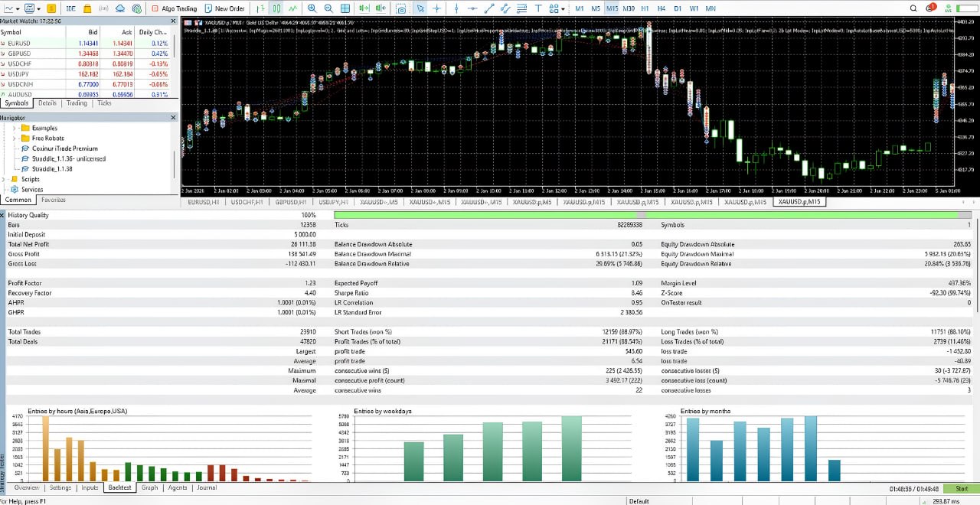Zoom in on the chart
This screenshot has height=505, width=980.
pyautogui.click(x=312, y=8)
